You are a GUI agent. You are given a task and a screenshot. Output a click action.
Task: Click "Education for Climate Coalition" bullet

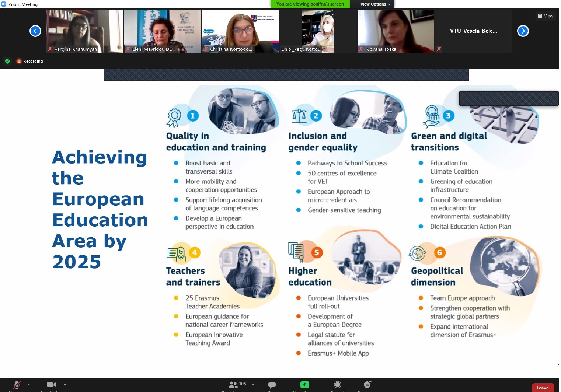(454, 167)
